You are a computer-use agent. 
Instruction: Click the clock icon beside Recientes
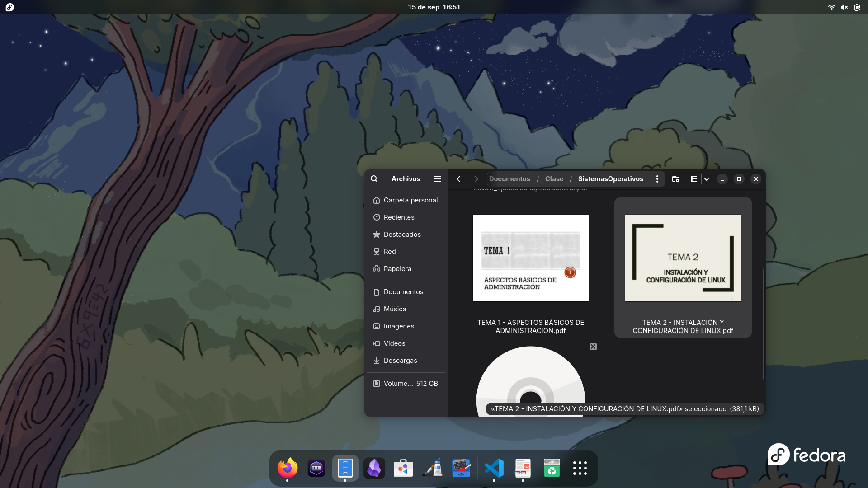(377, 217)
